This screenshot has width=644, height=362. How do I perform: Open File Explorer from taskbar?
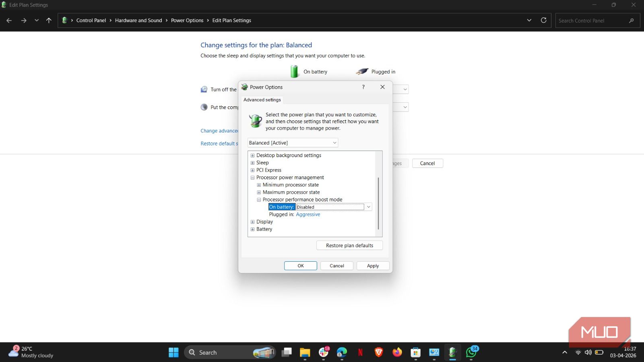(305, 352)
